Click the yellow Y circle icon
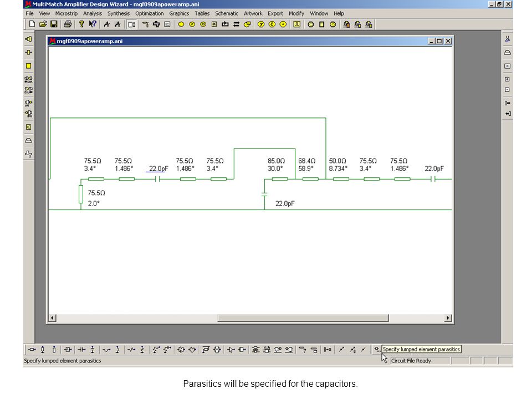Viewport: 532px width, 399px height. [260, 24]
